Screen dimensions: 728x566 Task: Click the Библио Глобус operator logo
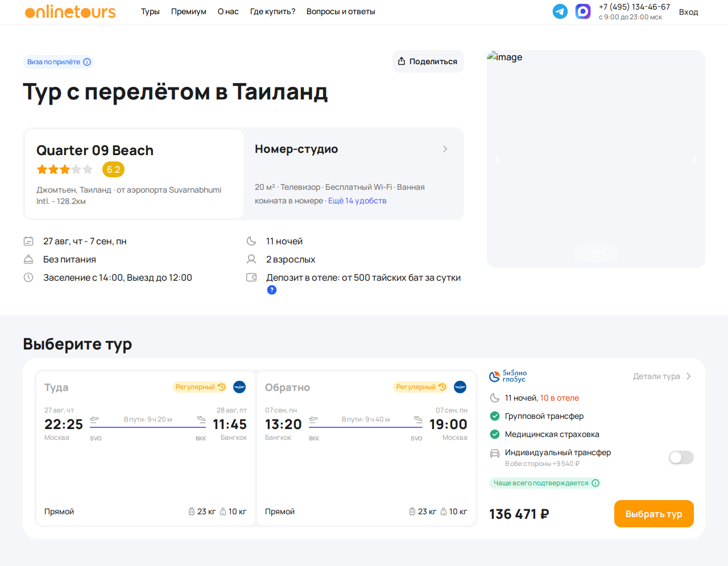[508, 376]
